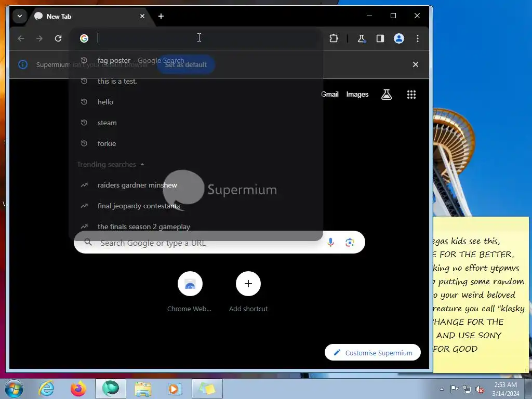Select 'the finals season 2 gameplay' suggestion
This screenshot has width=532, height=399.
(196, 227)
